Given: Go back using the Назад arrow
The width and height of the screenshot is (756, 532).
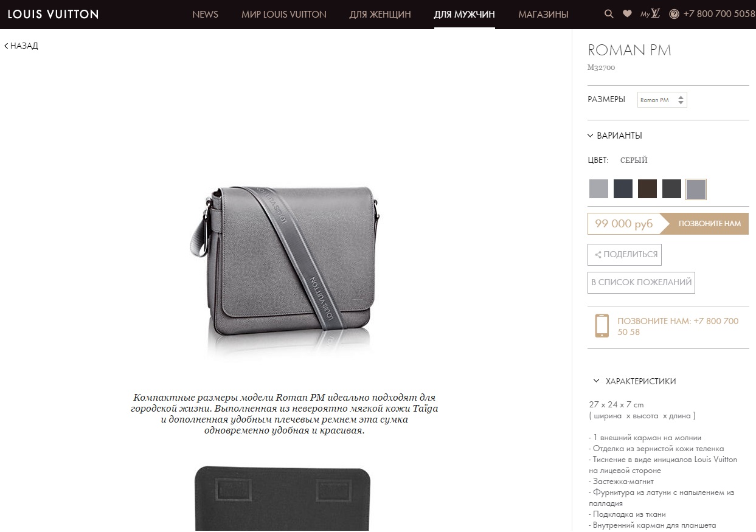Looking at the screenshot, I should click(x=21, y=46).
